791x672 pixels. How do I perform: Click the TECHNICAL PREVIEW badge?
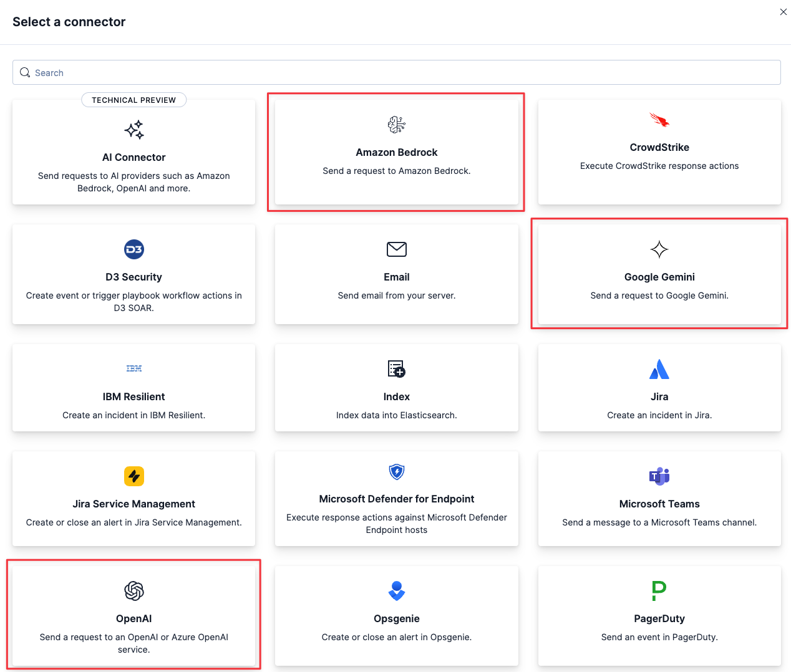click(x=134, y=100)
